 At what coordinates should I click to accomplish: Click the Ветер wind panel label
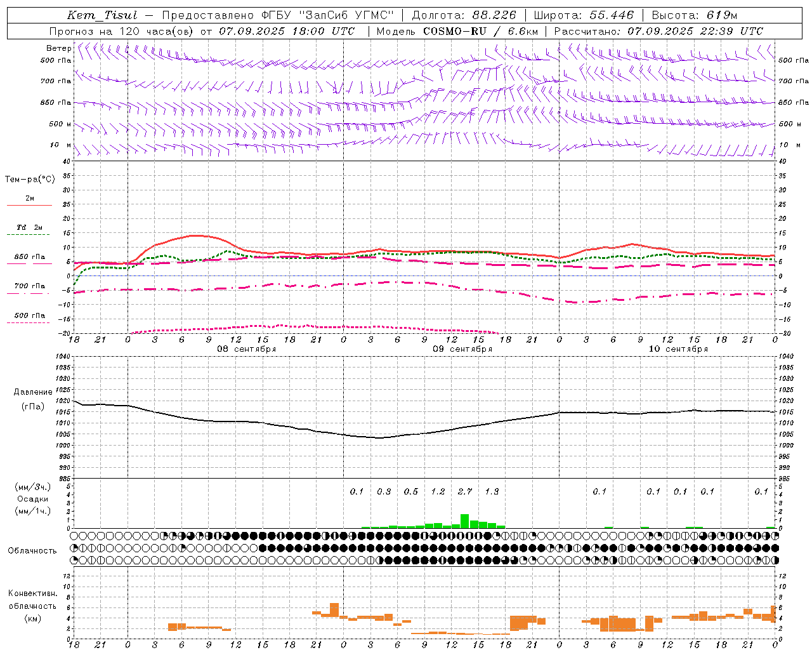click(x=59, y=48)
